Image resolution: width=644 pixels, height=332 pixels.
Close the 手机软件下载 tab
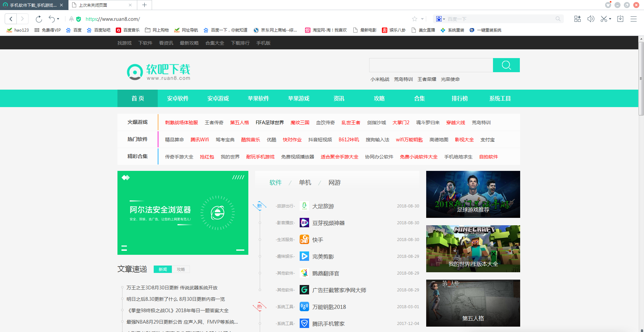pyautogui.click(x=61, y=5)
